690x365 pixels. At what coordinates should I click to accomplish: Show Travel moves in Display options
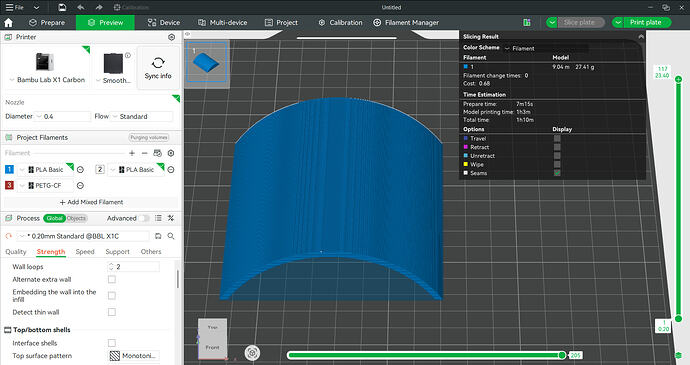coord(557,138)
